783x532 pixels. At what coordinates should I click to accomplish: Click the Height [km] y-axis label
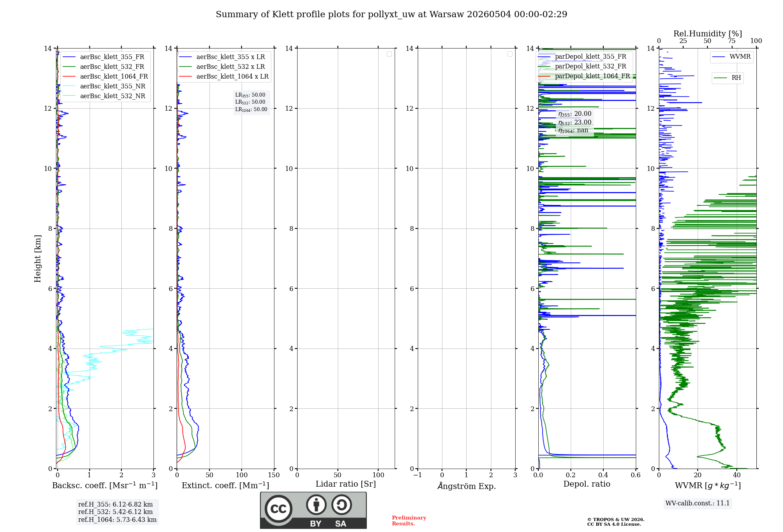[x=38, y=259]
